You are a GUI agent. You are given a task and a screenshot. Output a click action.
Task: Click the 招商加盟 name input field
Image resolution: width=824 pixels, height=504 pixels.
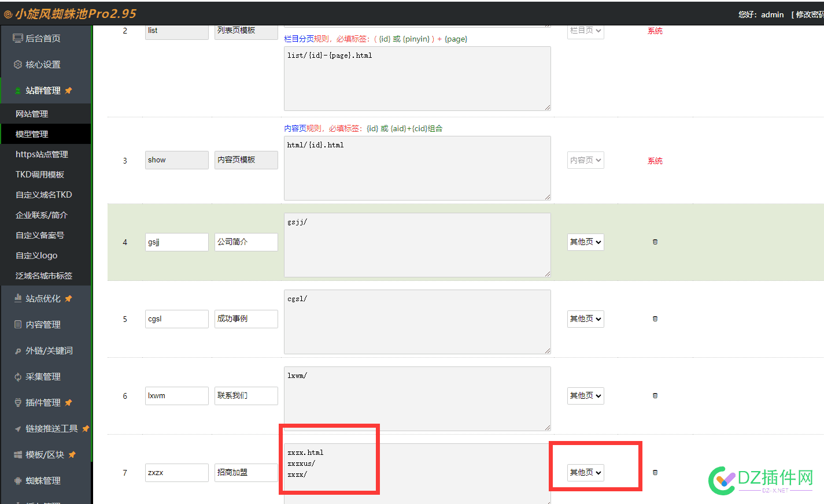coord(246,473)
